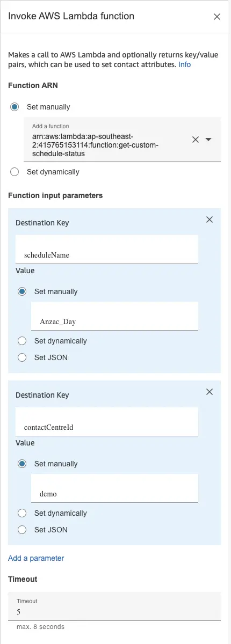Choose Set dynamically for the scheduleName value
Viewport: 231px width, 644px height.
coord(23,341)
